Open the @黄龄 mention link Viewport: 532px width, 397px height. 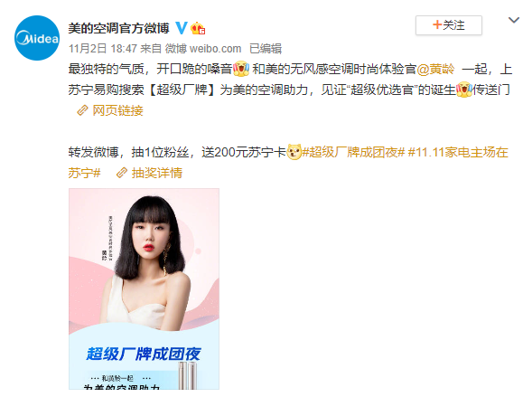[435, 70]
